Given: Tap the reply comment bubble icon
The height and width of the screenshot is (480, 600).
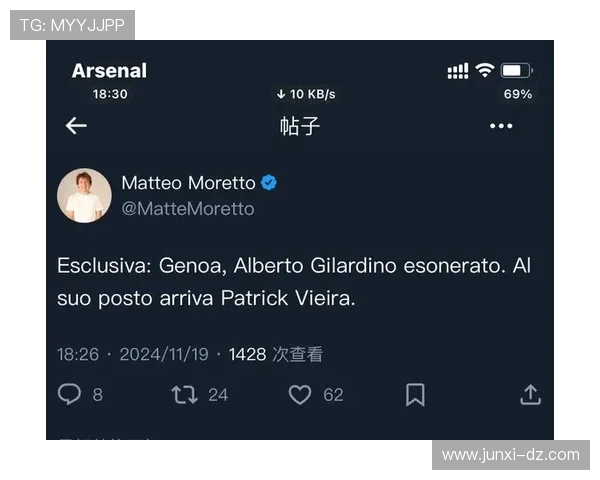Looking at the screenshot, I should tap(69, 395).
